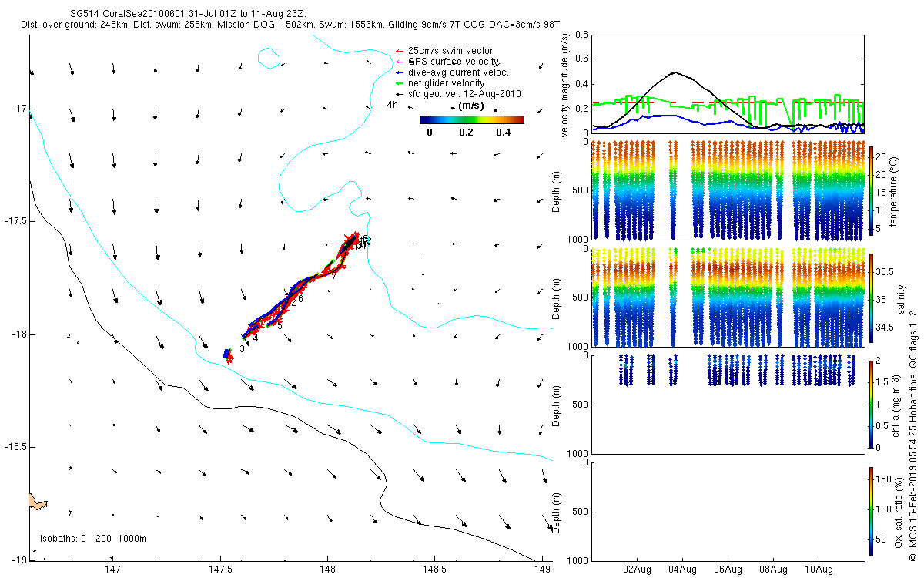This screenshot has width=924, height=578.
Task: Click the '(m/s)' colorbar unit label
Action: (x=470, y=106)
